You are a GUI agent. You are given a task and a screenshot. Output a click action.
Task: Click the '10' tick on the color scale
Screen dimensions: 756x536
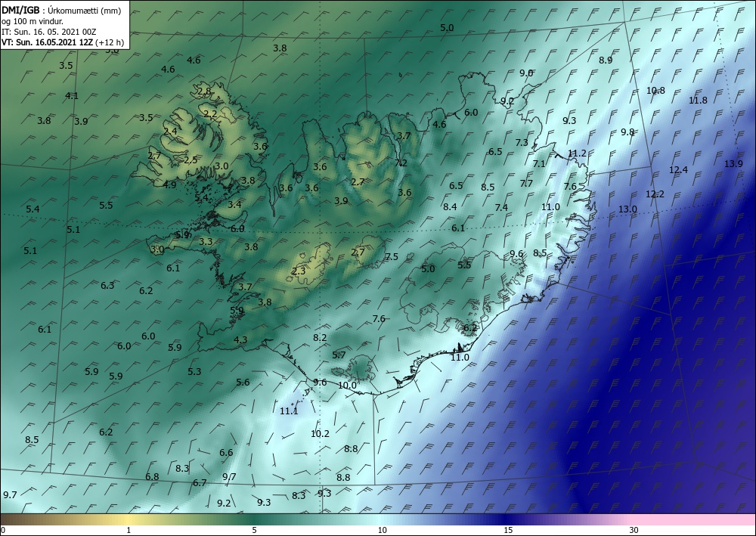pos(382,531)
